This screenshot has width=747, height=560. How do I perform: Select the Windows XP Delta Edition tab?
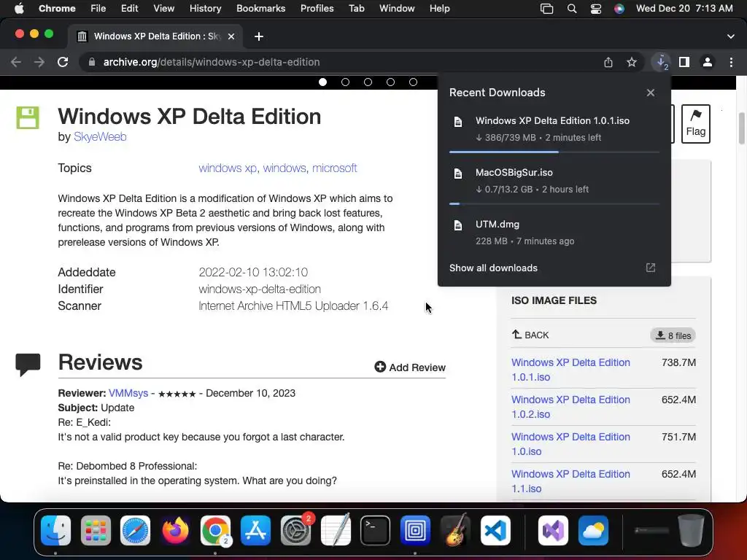click(156, 36)
